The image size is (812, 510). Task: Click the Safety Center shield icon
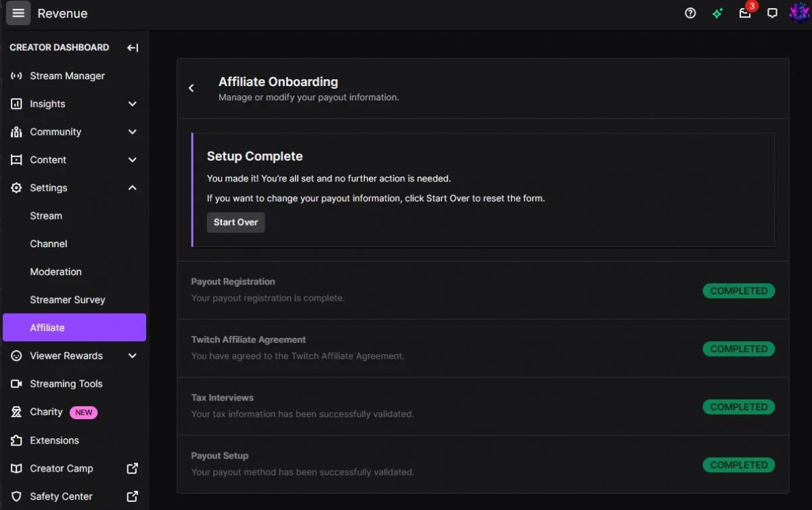[16, 496]
